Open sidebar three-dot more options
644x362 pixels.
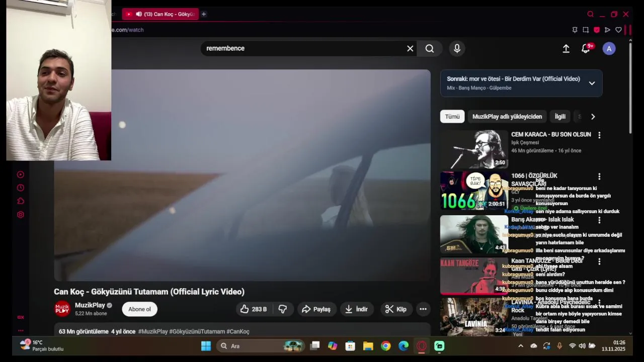click(x=21, y=330)
